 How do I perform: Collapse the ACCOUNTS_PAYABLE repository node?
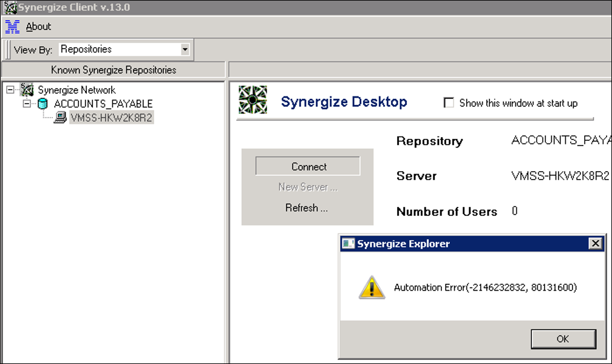[26, 104]
